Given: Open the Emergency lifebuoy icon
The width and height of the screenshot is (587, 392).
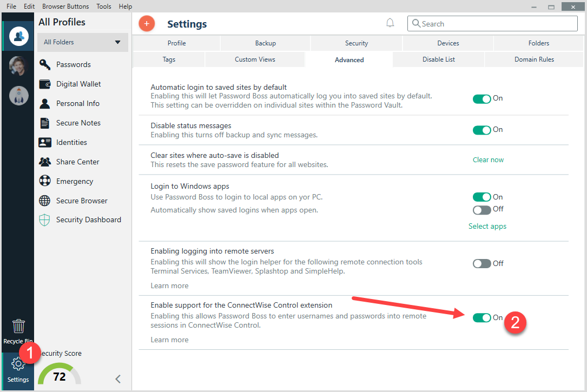Looking at the screenshot, I should tap(45, 181).
